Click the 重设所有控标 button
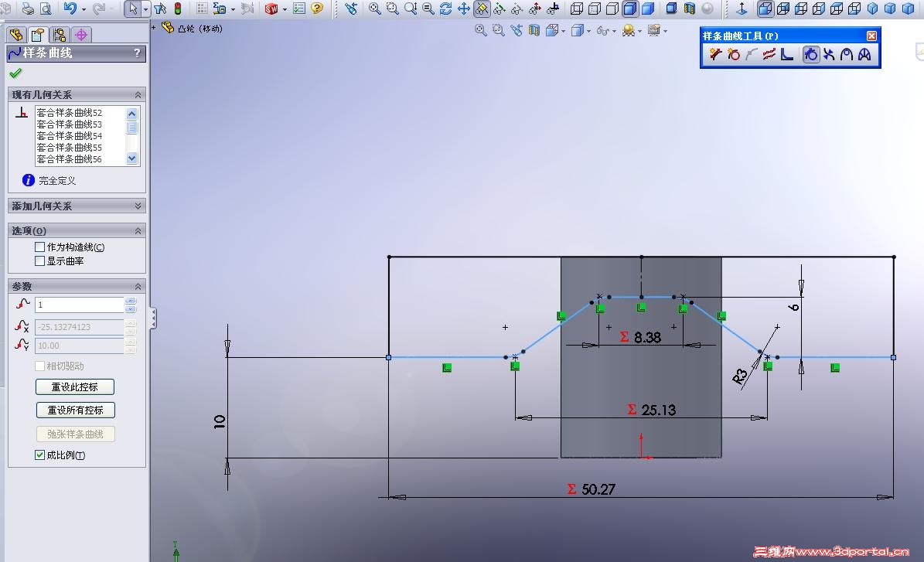The height and width of the screenshot is (562, 924). coord(76,410)
